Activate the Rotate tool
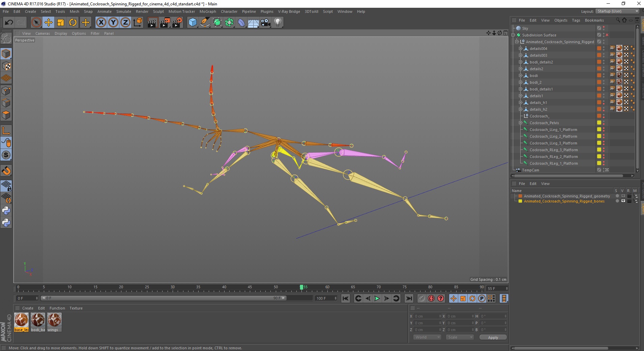This screenshot has height=351, width=644. pyautogui.click(x=73, y=23)
